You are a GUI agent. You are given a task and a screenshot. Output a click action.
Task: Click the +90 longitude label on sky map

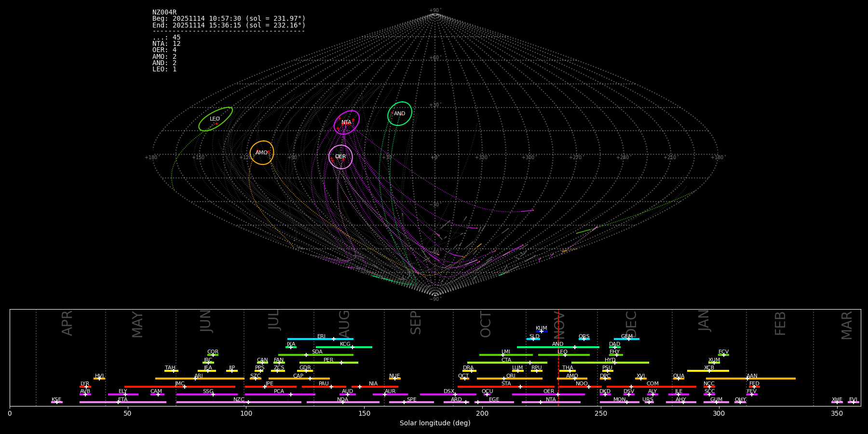pos(292,157)
